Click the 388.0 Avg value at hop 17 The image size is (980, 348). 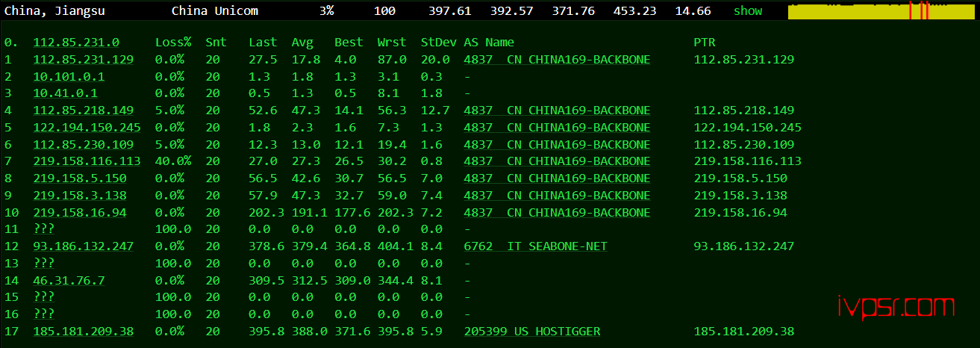310,332
